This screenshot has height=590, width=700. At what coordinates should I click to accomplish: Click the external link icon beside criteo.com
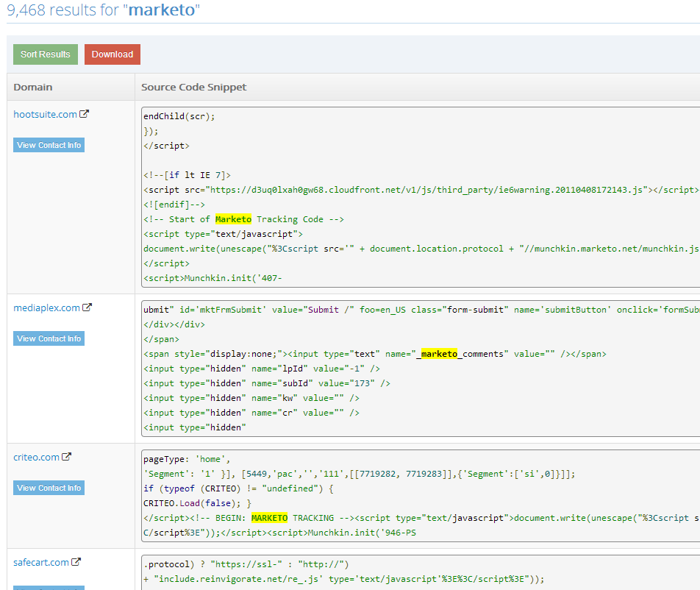coord(66,456)
